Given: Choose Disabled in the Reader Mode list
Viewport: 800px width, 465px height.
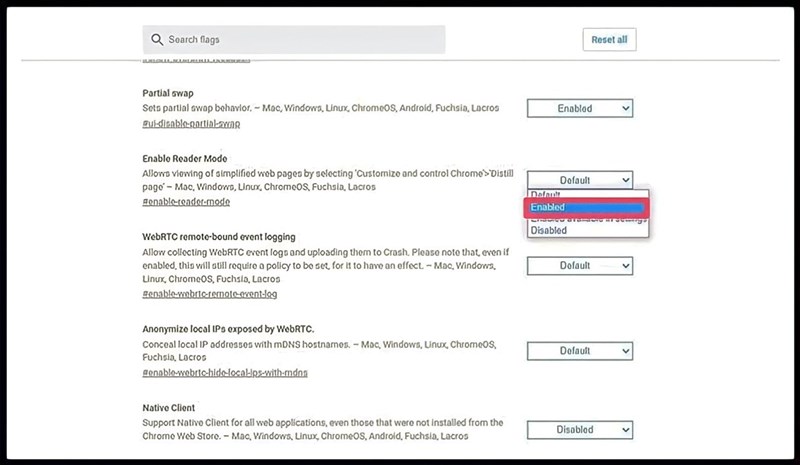Looking at the screenshot, I should pos(588,231).
